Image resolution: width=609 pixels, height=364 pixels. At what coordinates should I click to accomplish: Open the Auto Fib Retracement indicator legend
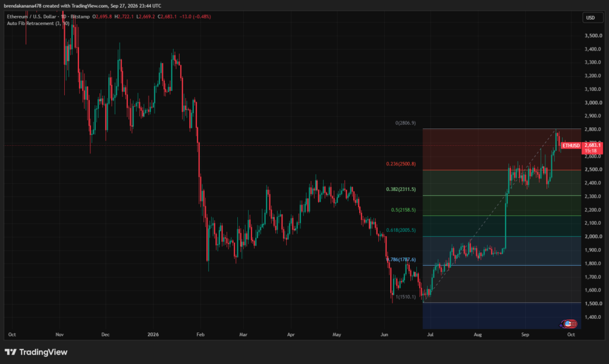pos(38,24)
